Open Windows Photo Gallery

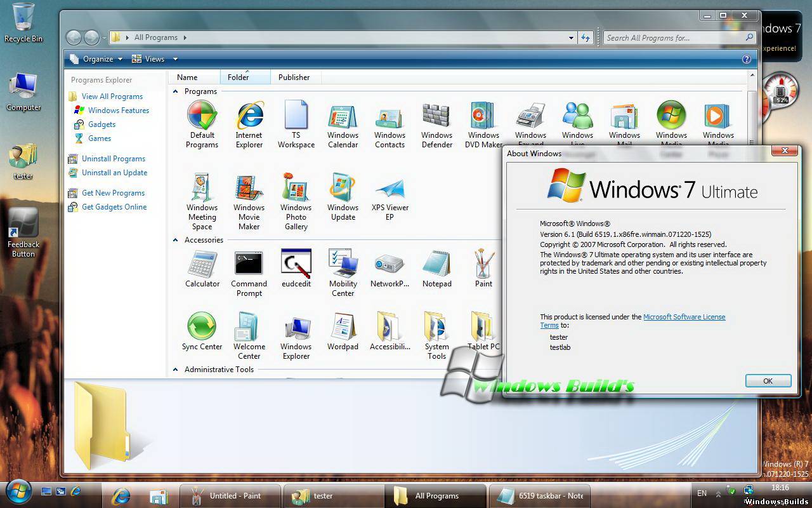click(x=296, y=202)
